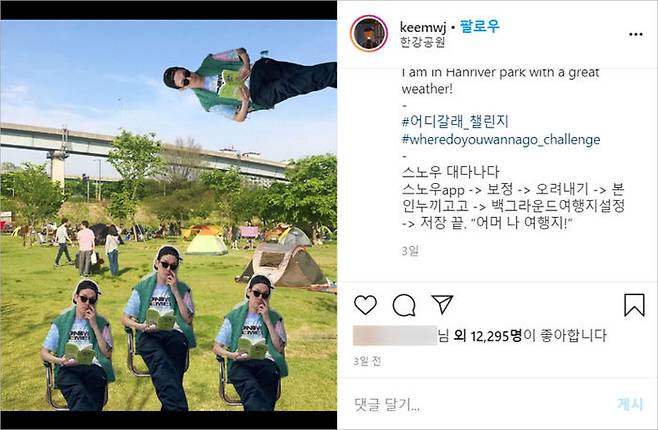
Task: Open the keemwj username link
Action: [423, 28]
